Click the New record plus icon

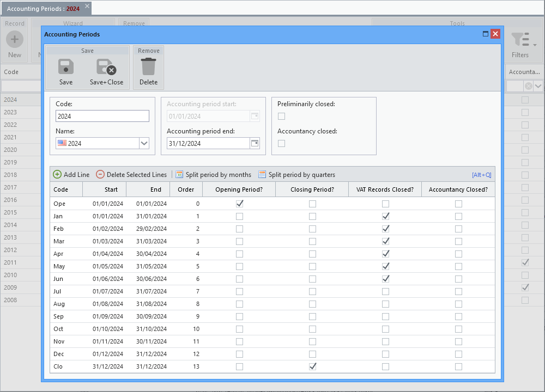tap(15, 39)
